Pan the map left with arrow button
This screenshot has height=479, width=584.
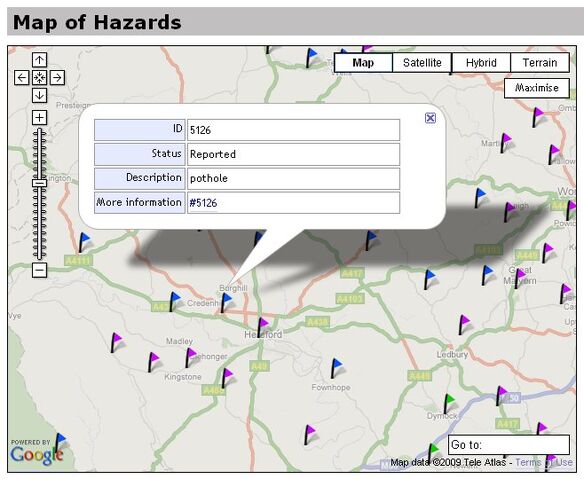click(22, 77)
